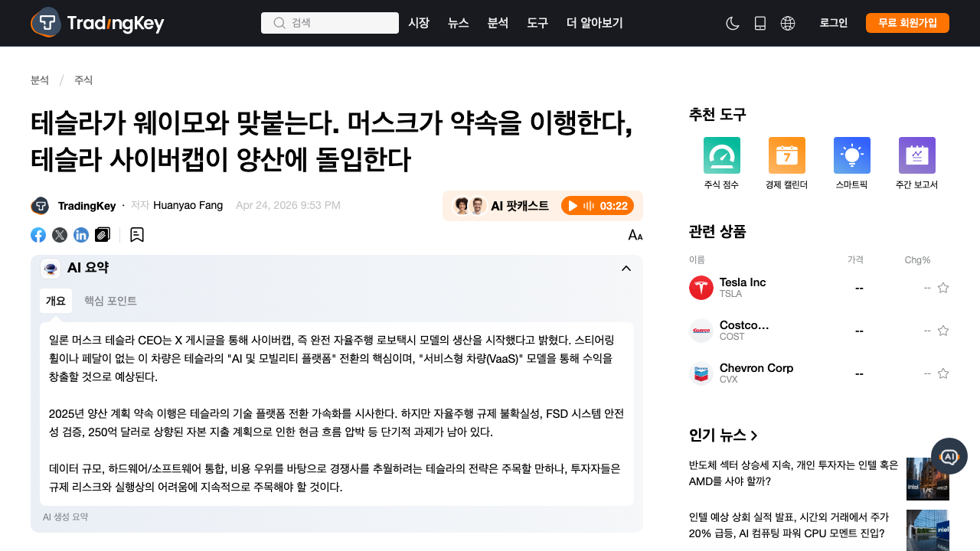Add Costco to watchlist star
The width and height of the screenshot is (980, 551).
(x=943, y=331)
